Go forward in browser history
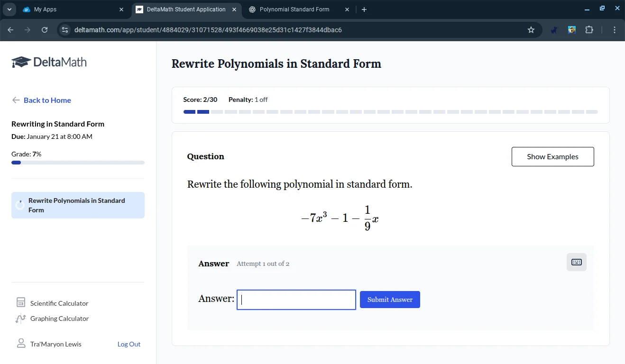This screenshot has width=625, height=364. point(28,30)
